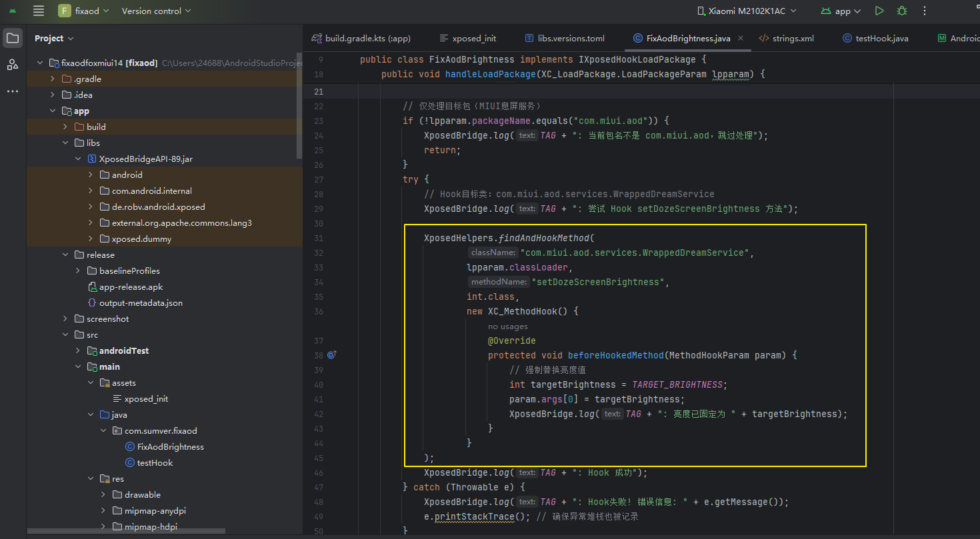Open the Resource Manager sidebar icon
This screenshot has height=539, width=980.
click(x=13, y=65)
